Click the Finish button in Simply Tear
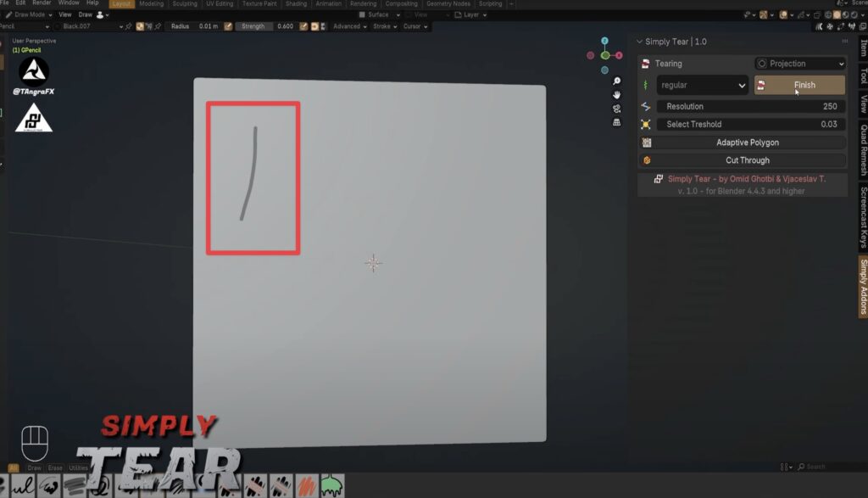 (799, 85)
